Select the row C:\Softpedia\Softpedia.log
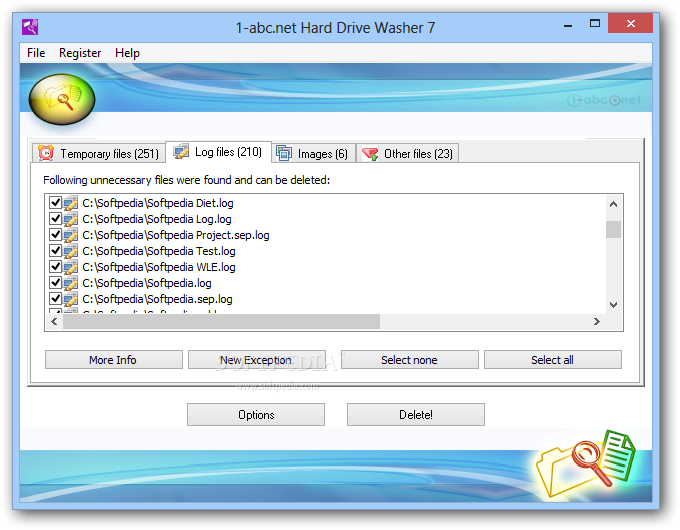 coord(147,283)
